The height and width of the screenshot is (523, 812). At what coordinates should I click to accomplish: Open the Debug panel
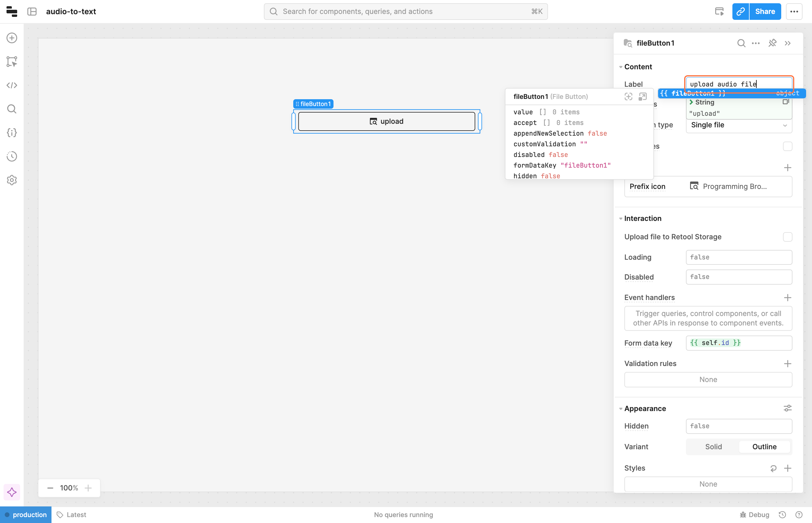[755, 514]
